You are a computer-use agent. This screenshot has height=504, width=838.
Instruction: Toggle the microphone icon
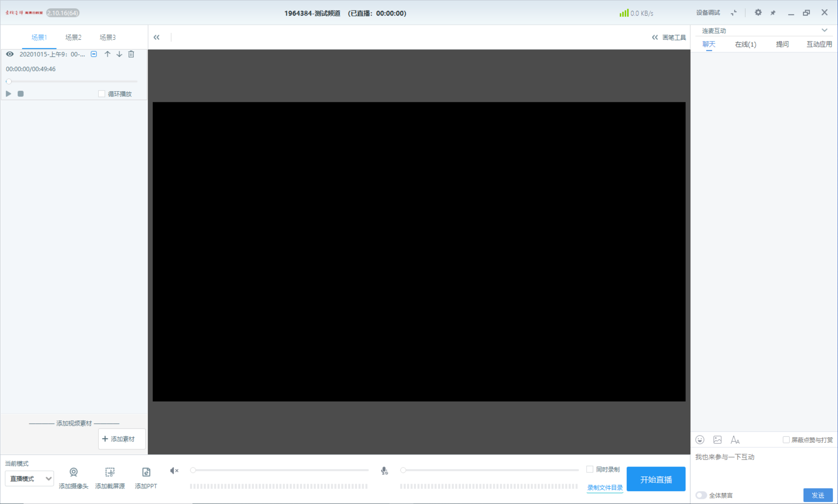[x=384, y=471]
